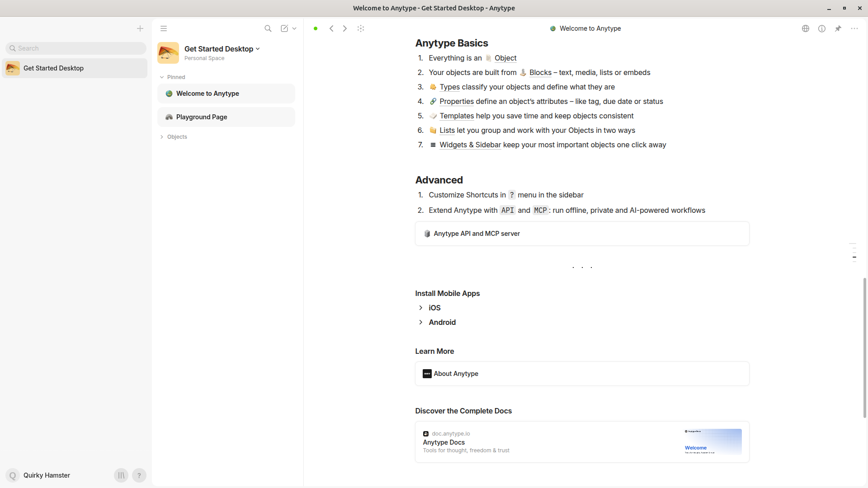The image size is (868, 488).
Task: Click the plus icon to create a space
Action: pos(140,28)
